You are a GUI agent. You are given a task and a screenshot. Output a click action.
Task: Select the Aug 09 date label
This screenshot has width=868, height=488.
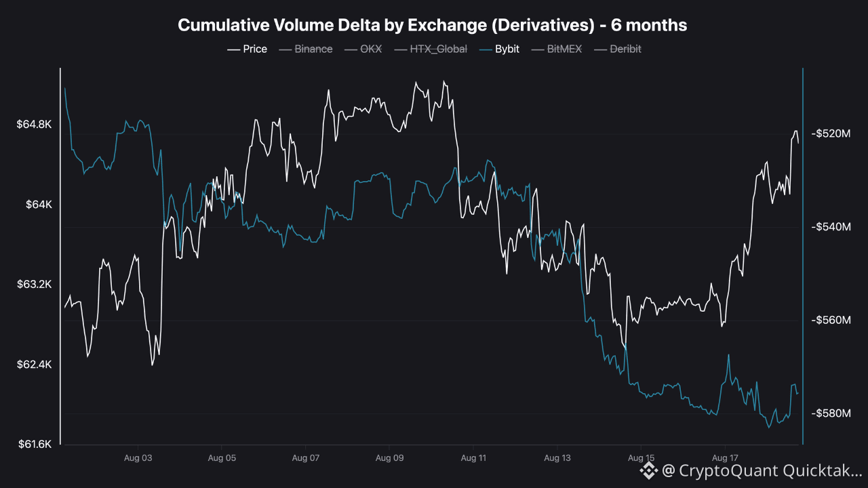click(389, 458)
